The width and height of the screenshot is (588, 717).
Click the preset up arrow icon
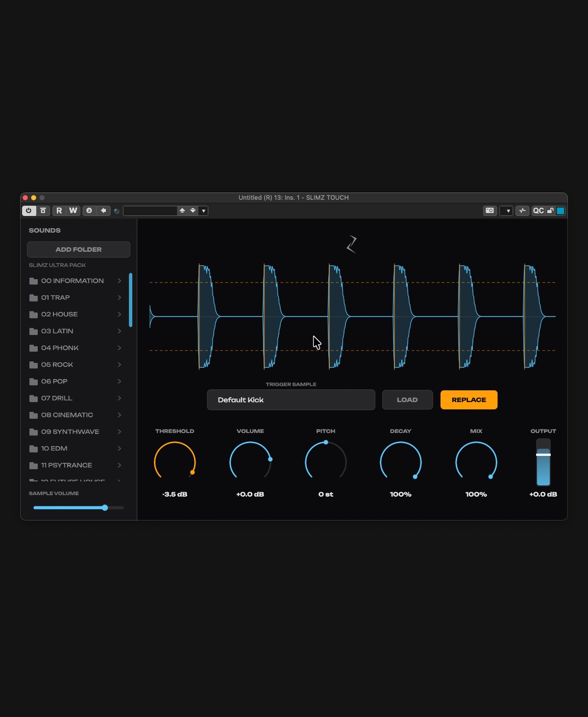coord(182,211)
